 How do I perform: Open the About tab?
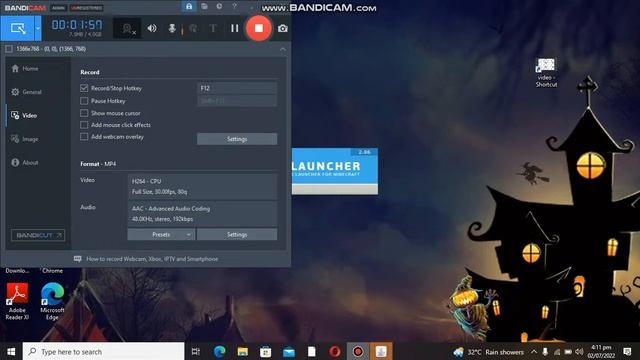pyautogui.click(x=25, y=162)
